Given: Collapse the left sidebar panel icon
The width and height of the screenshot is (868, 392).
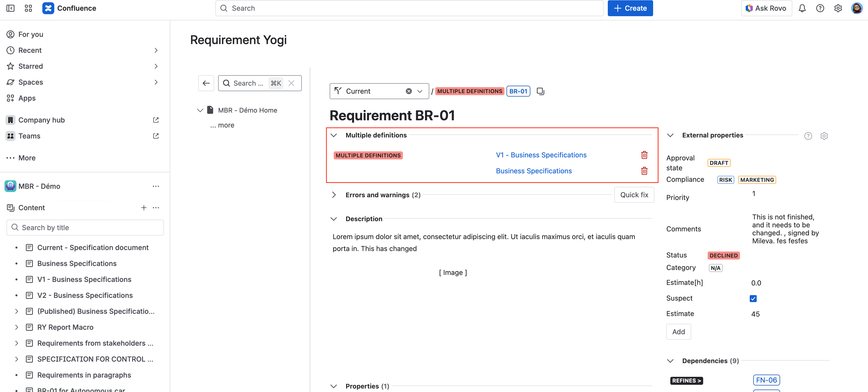Looking at the screenshot, I should pos(10,8).
